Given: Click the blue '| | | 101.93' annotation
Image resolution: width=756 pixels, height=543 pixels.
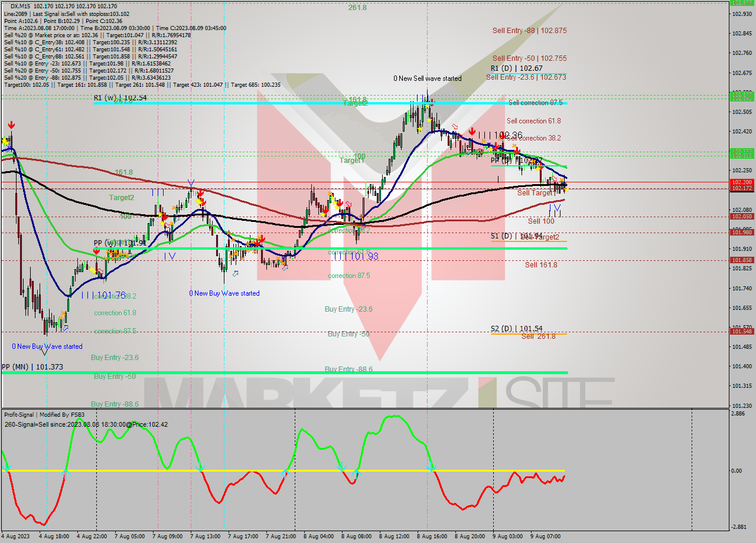Looking at the screenshot, I should coord(356,256).
